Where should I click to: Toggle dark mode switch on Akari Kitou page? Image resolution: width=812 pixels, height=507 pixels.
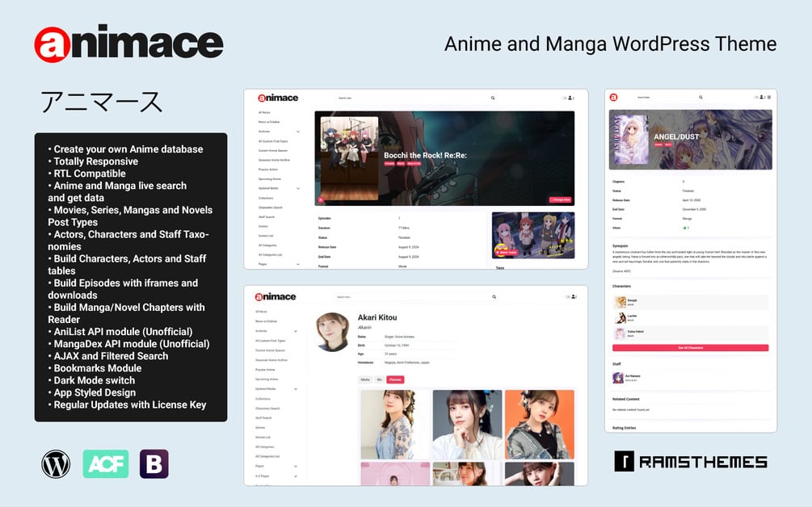[x=567, y=297]
